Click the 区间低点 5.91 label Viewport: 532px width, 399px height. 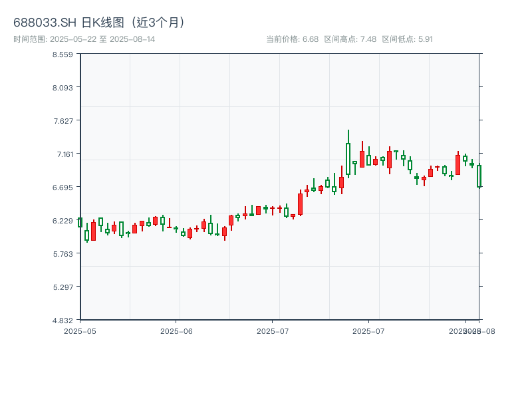pos(407,39)
